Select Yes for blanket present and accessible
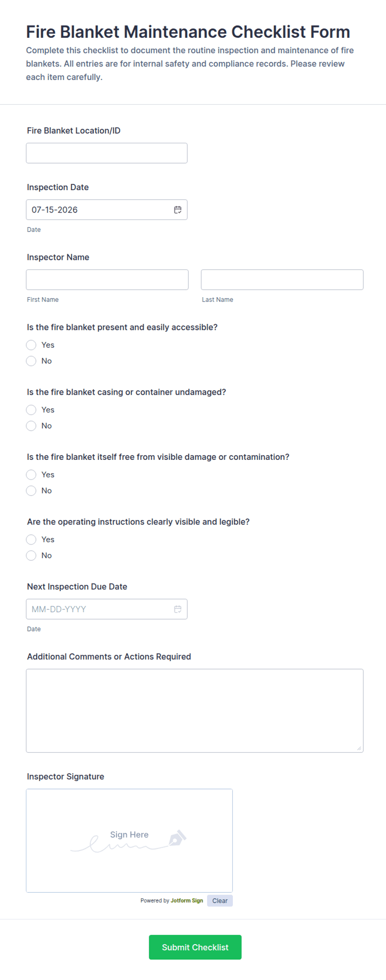 point(31,345)
